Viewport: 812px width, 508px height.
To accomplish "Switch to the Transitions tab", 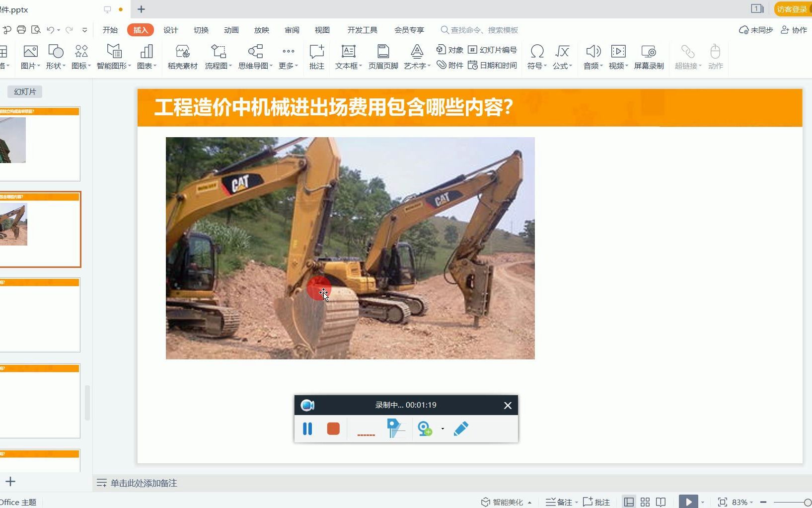I will click(201, 30).
